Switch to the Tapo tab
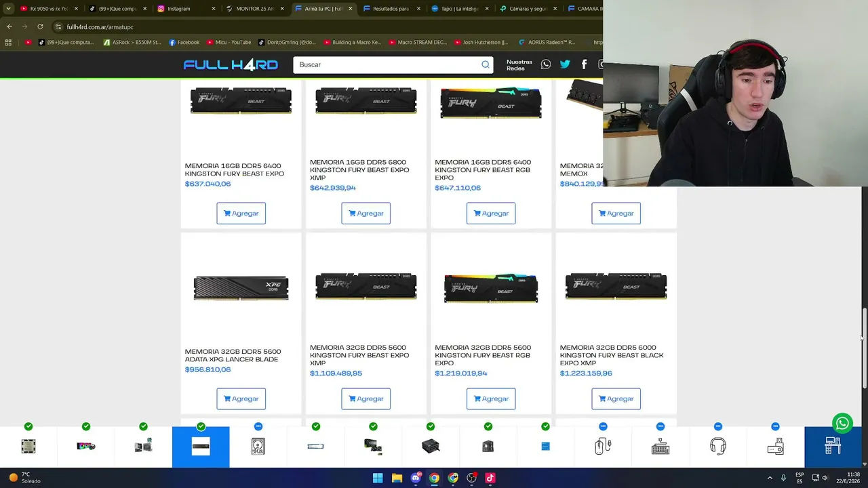This screenshot has height=488, width=868. pos(460,9)
